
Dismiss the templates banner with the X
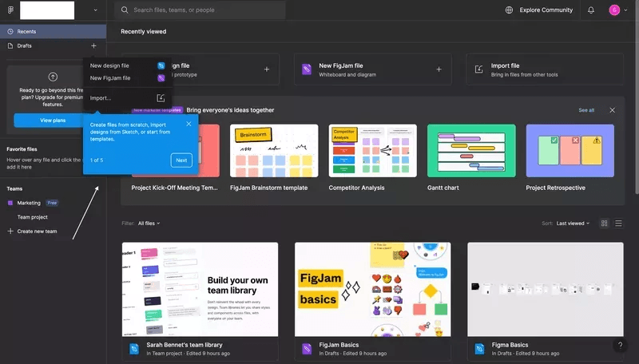613,110
